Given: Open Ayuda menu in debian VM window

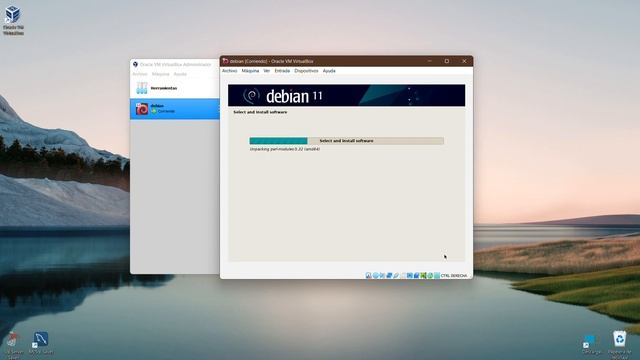Looking at the screenshot, I should pos(329,71).
